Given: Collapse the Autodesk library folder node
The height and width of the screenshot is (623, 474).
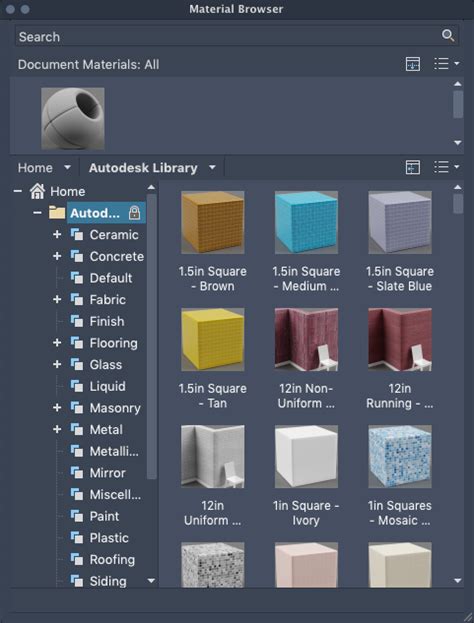Looking at the screenshot, I should point(37,213).
